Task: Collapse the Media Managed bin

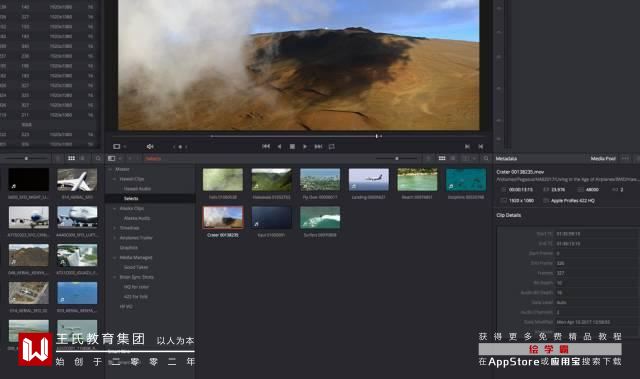Action: click(x=115, y=257)
